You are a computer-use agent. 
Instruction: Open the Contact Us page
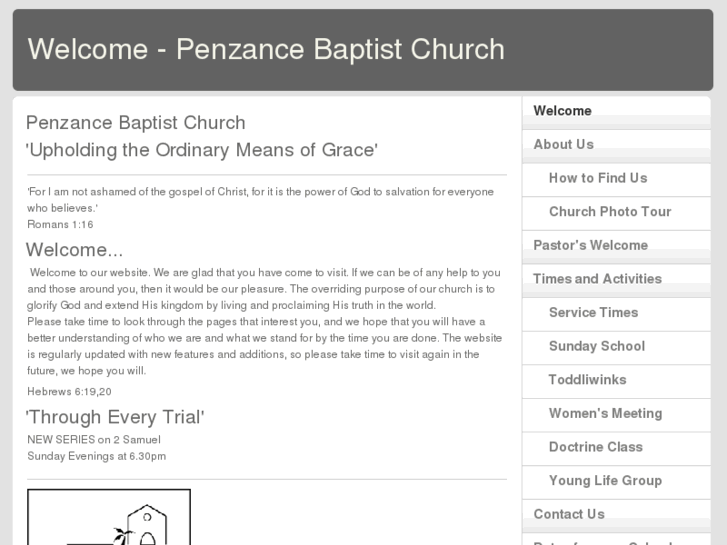pyautogui.click(x=569, y=514)
